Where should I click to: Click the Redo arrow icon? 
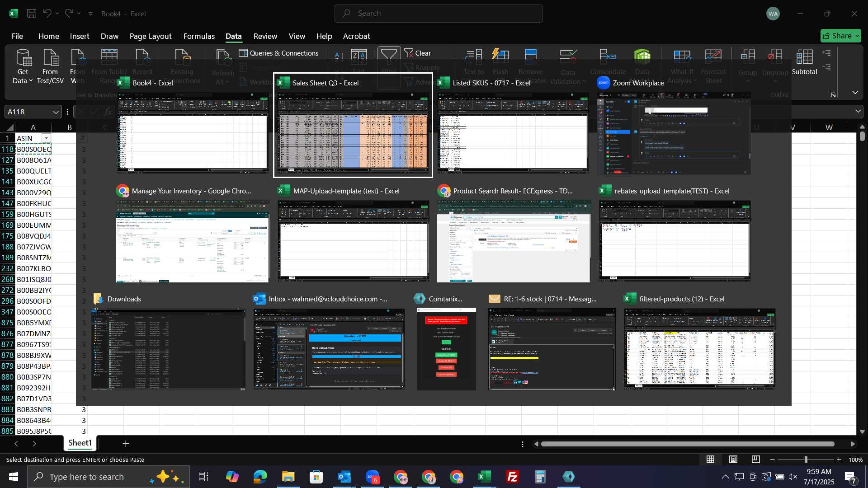tap(69, 14)
